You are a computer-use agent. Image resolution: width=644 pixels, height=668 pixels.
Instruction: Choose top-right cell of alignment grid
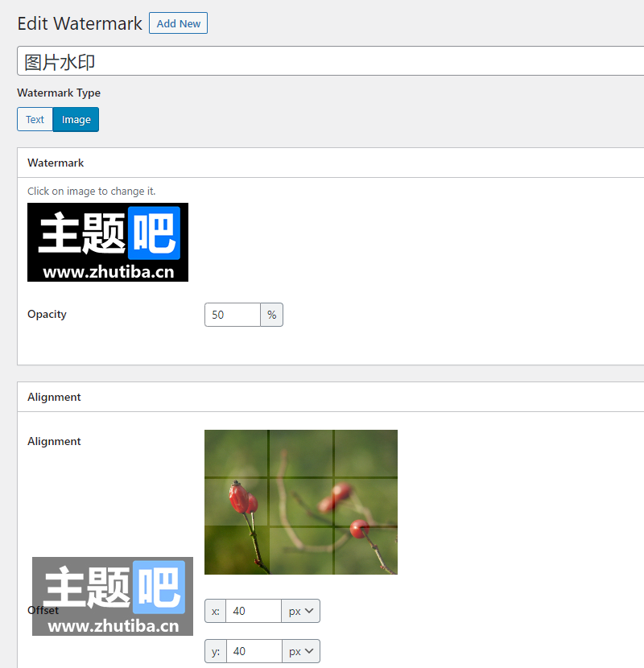click(365, 453)
